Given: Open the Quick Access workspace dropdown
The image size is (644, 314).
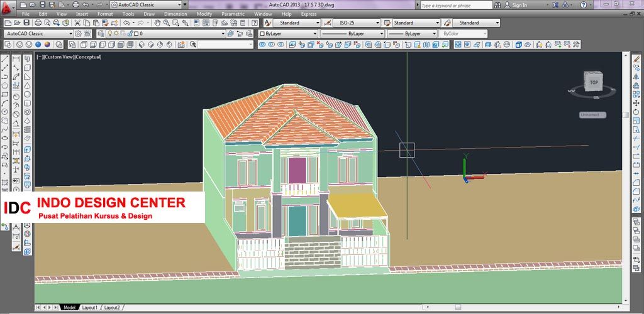Looking at the screenshot, I should 146,5.
